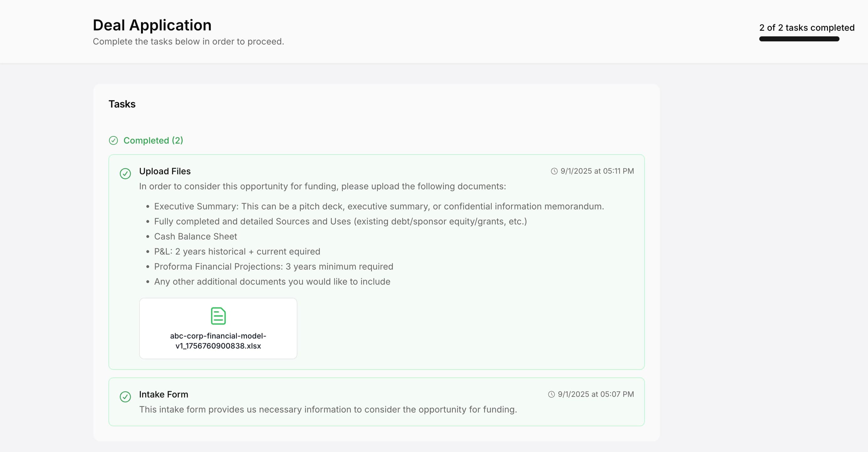Click the 9/1/2025 at 05:11 PM timestamp
This screenshot has width=868, height=452.
(597, 171)
